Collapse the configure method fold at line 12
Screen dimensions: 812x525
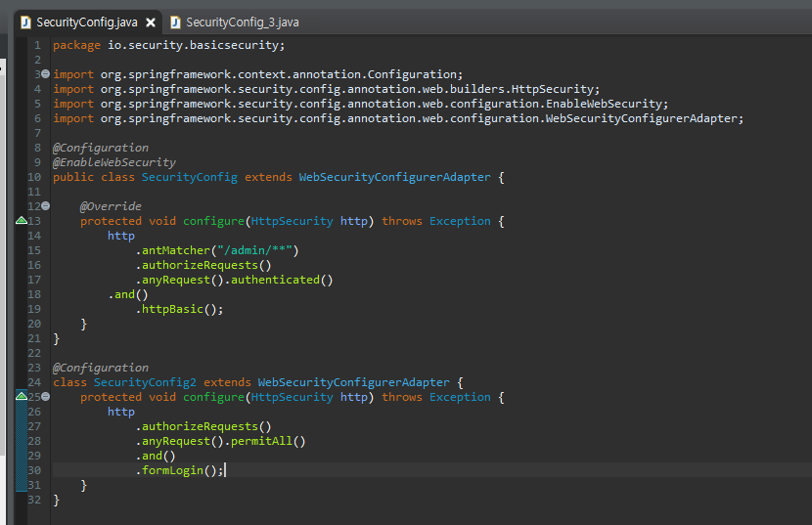point(46,206)
